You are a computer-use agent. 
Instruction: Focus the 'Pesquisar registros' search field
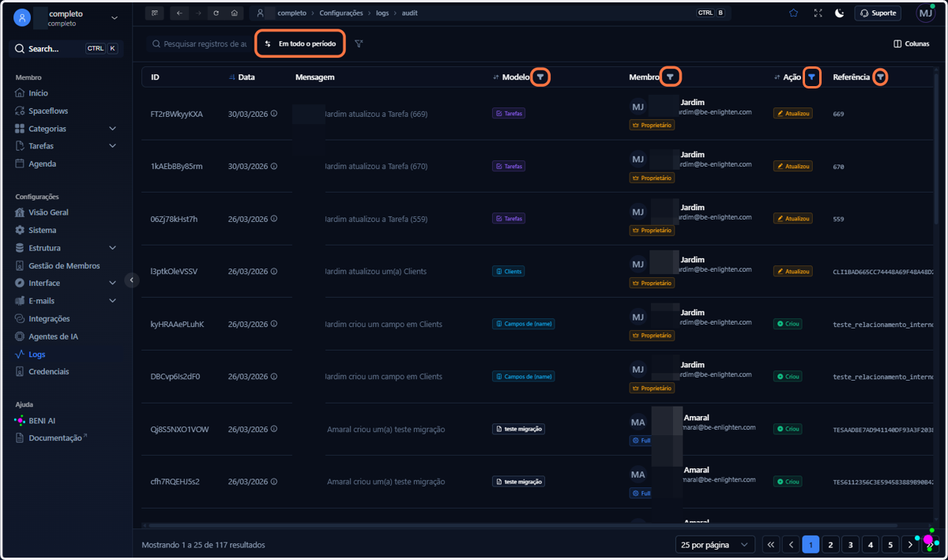click(199, 44)
